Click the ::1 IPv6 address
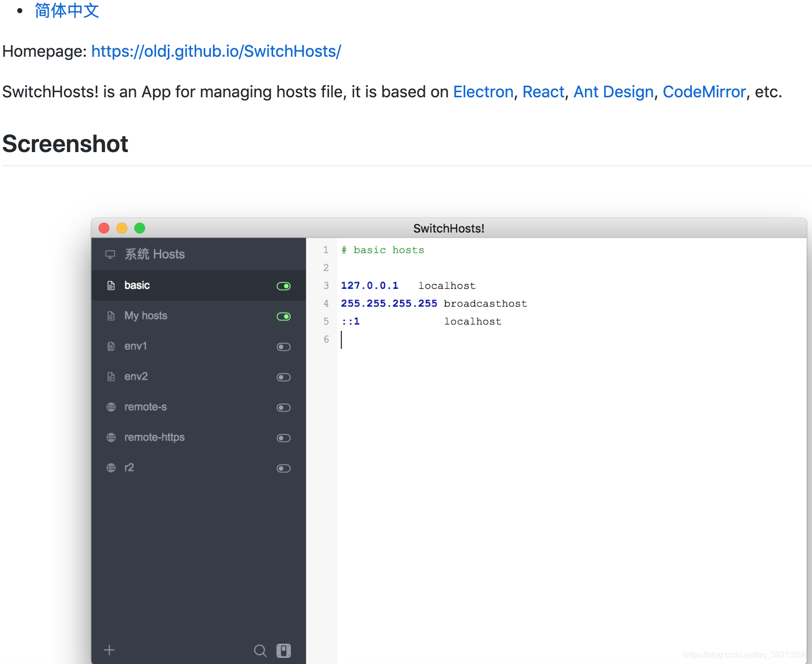The image size is (812, 664). tap(350, 321)
